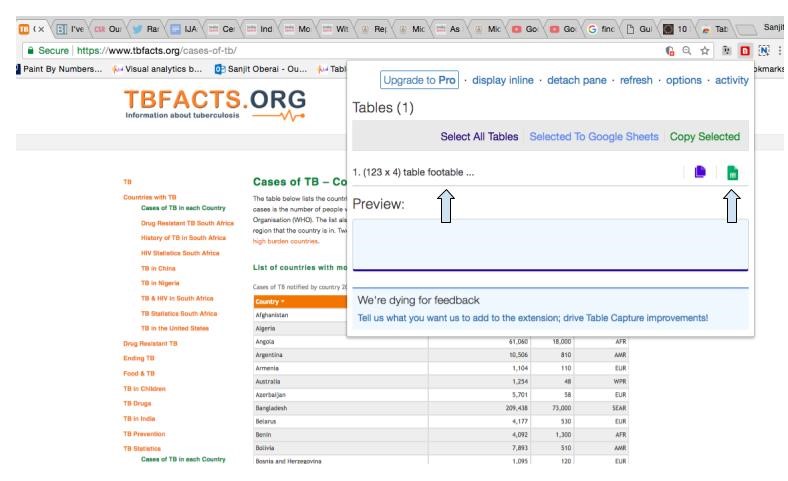Open 'TB in Children' sidebar link
Viewport: 788px width, 481px height.
point(144,389)
